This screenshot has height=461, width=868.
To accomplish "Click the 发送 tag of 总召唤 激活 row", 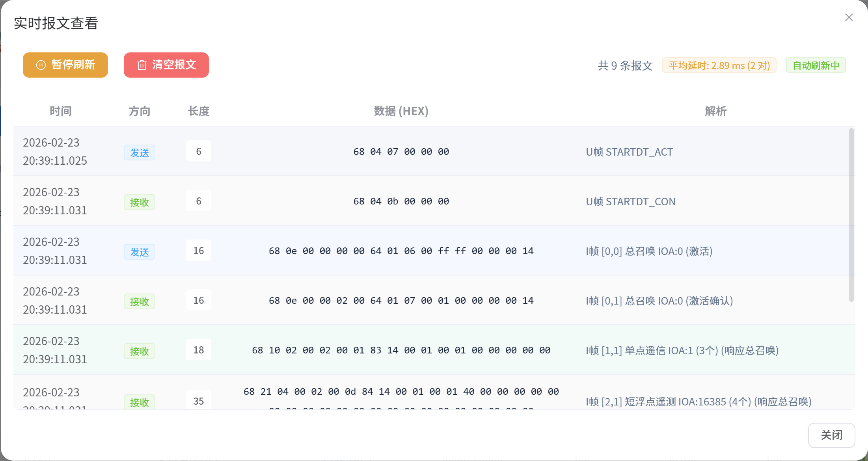I will pos(140,252).
